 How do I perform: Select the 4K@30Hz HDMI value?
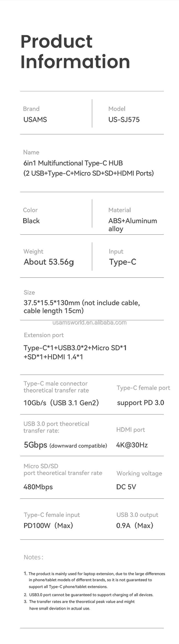tap(132, 445)
